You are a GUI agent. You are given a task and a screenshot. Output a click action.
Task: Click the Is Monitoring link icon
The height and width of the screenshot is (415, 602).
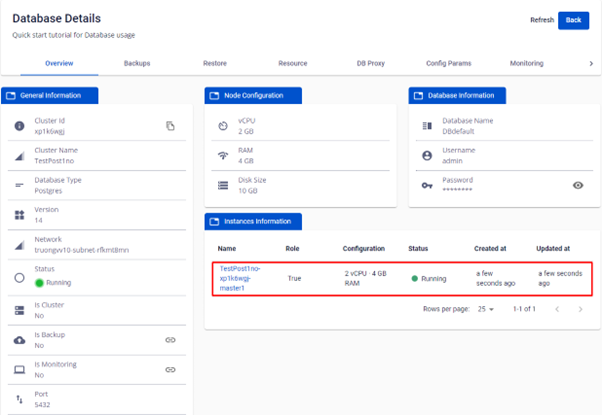tap(170, 369)
